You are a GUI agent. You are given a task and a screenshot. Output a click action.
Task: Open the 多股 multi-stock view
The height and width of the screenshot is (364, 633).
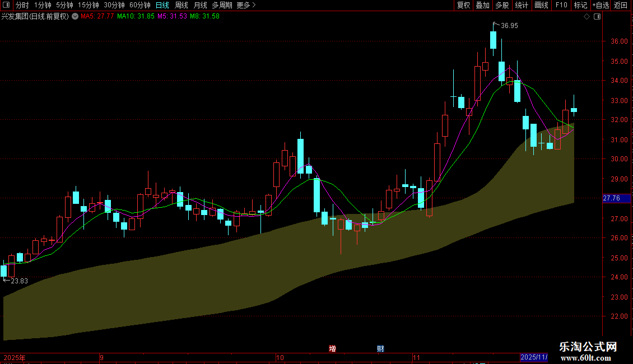point(502,5)
